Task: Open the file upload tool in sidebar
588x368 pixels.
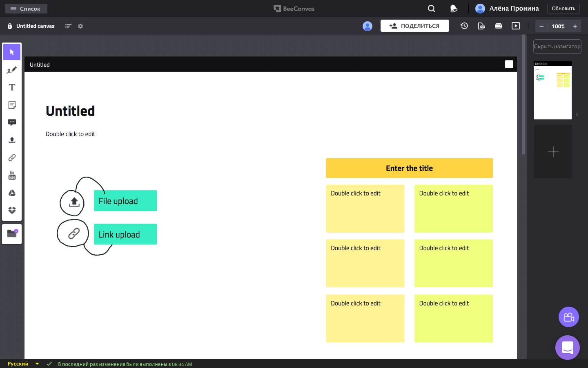Action: pos(12,140)
